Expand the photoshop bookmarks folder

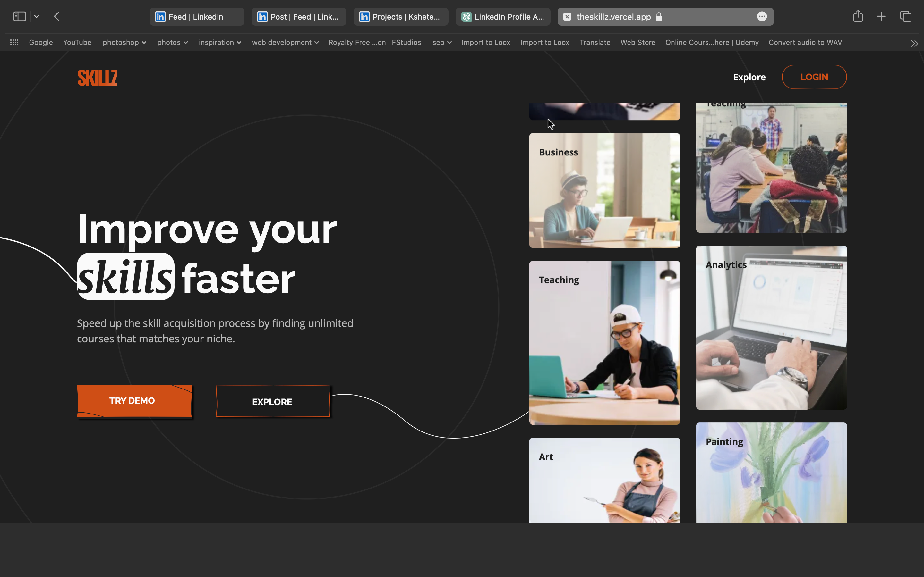tap(124, 42)
